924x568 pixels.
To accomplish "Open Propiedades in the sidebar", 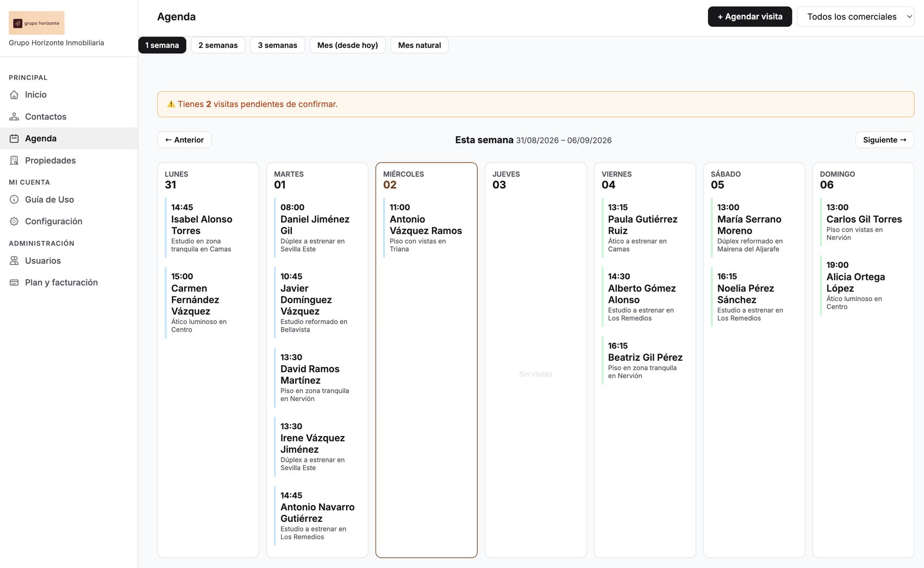I will [x=68, y=160].
